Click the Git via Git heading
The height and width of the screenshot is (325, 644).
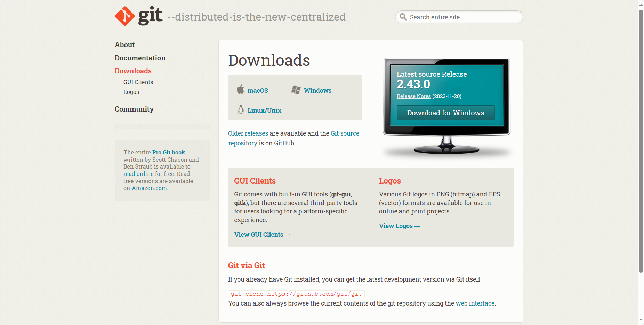[246, 266]
